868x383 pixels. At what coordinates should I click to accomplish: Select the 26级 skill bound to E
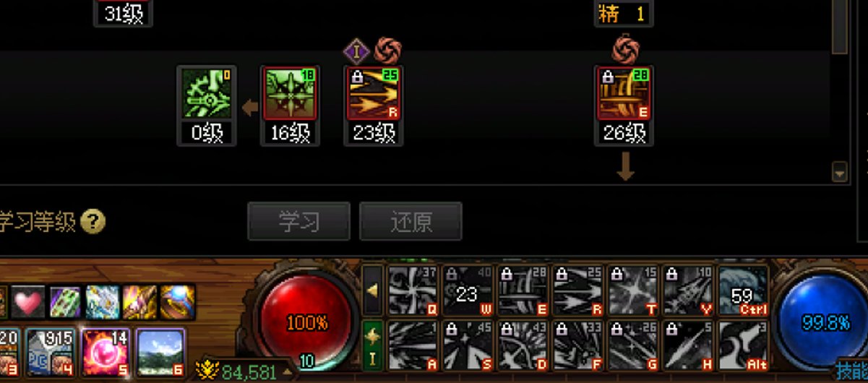pyautogui.click(x=624, y=93)
